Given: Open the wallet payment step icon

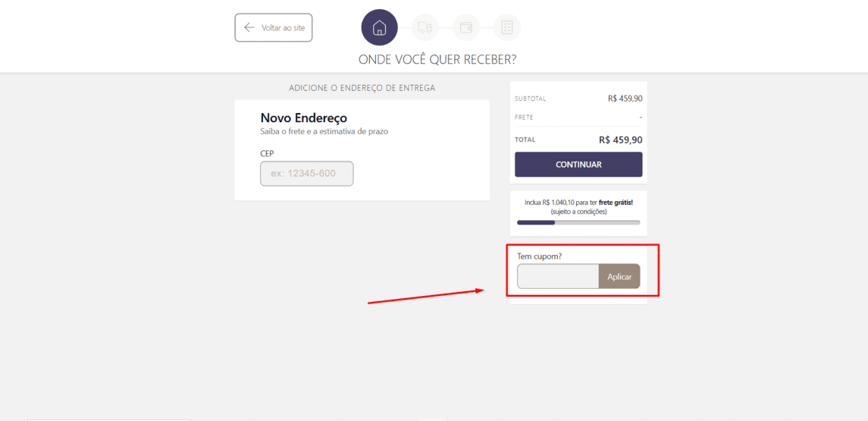Looking at the screenshot, I should coord(466,28).
